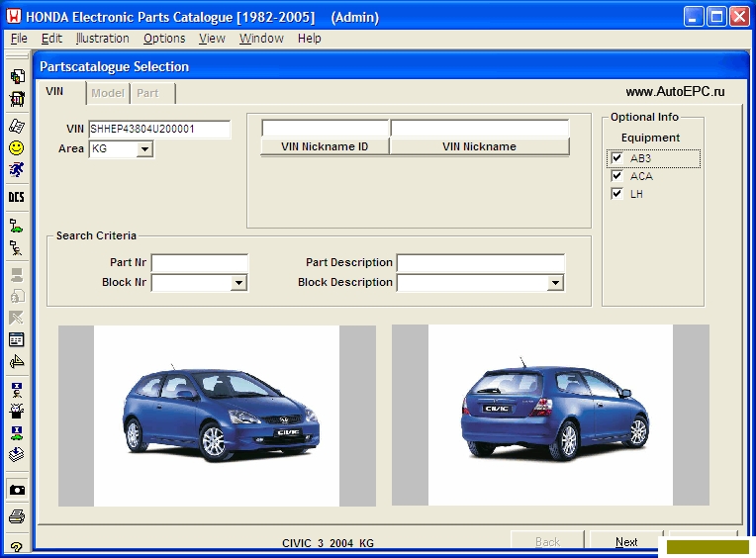The width and height of the screenshot is (756, 558).
Task: Close the Honda EPC window
Action: click(739, 17)
